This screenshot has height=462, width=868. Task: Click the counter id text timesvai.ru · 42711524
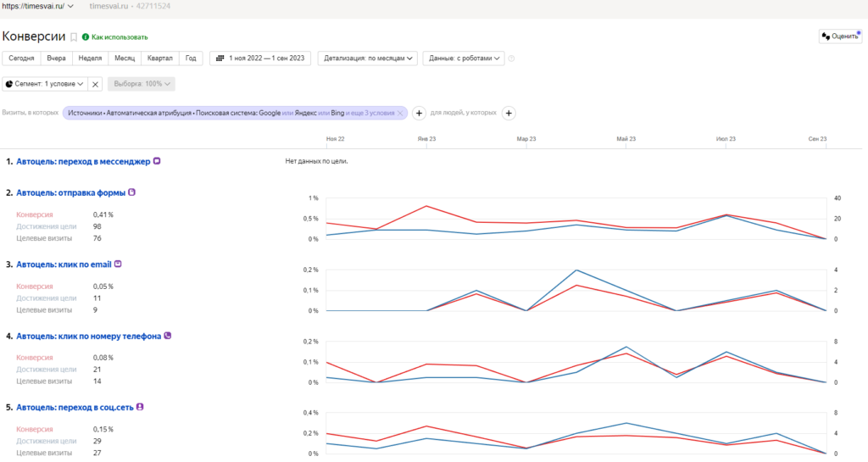[x=130, y=6]
